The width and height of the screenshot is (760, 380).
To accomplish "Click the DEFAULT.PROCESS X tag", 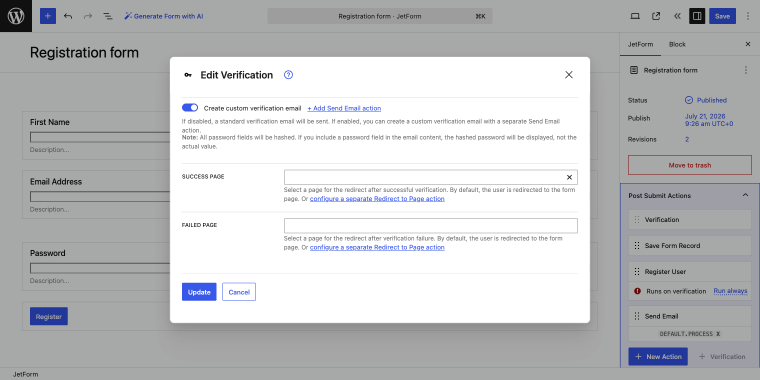I will 690,334.
